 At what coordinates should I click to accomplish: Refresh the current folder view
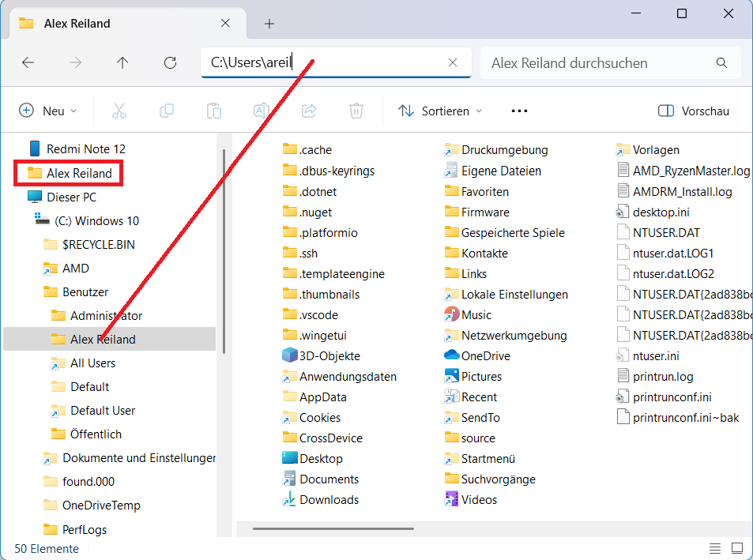(x=170, y=62)
